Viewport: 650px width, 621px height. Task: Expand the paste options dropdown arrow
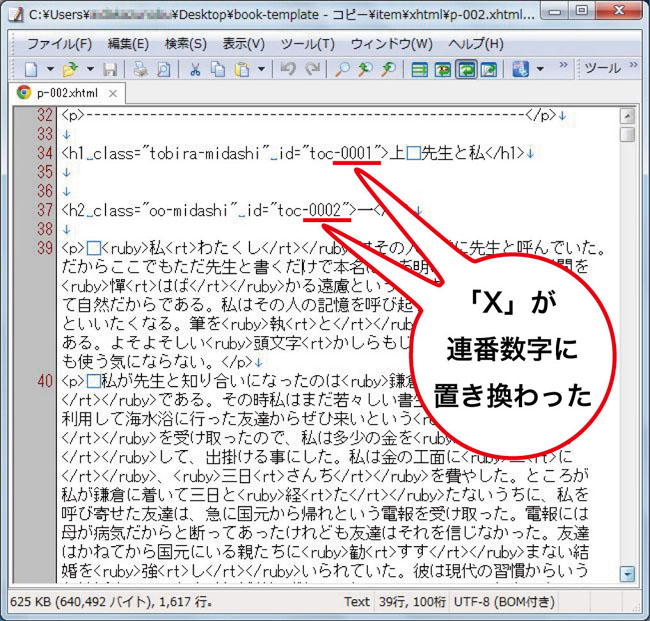pyautogui.click(x=261, y=69)
